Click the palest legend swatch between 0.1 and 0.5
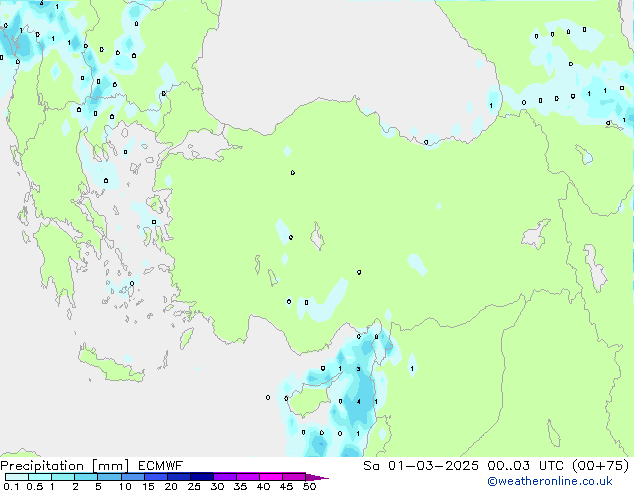Image resolution: width=634 pixels, height=490 pixels. click(17, 477)
